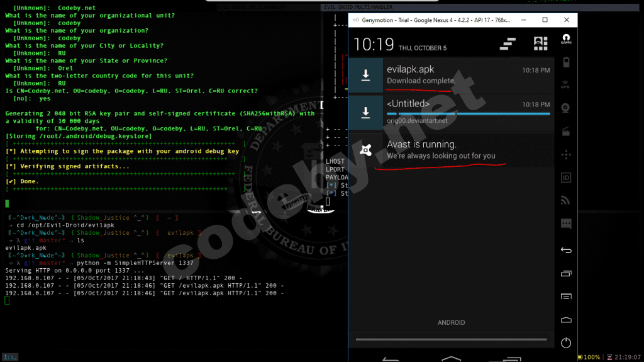
Task: Click Genymotion sidebar Menu button
Action: click(x=566, y=297)
